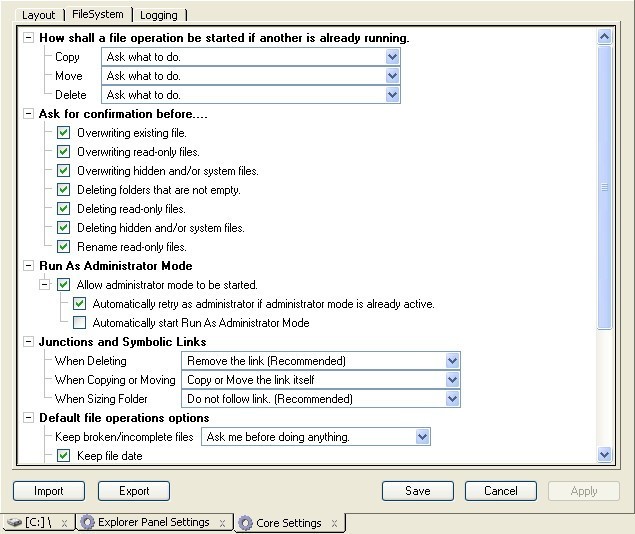Viewport: 635px width, 534px height.
Task: Click the scrollbar up arrow
Action: pos(605,37)
